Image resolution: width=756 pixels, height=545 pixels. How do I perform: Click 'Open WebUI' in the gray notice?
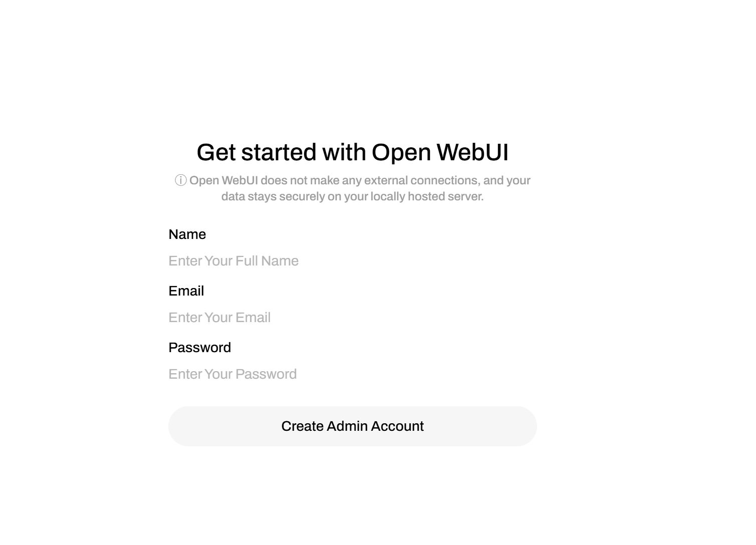[223, 180]
